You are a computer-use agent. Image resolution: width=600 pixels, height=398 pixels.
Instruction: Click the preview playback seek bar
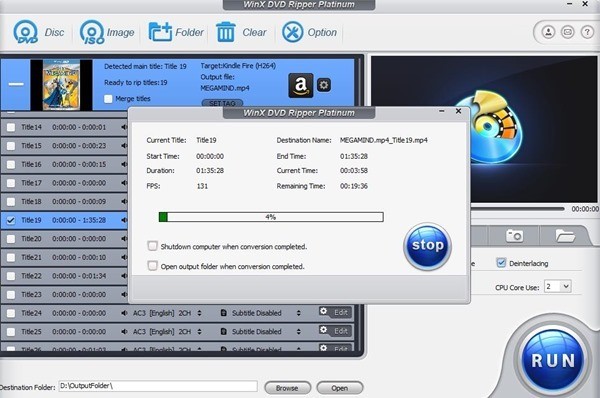(517, 209)
